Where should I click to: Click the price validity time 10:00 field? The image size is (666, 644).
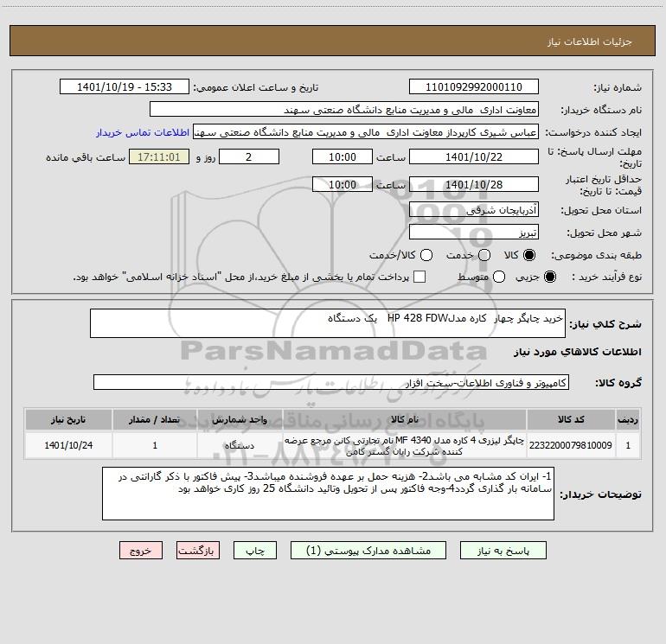[x=343, y=184]
